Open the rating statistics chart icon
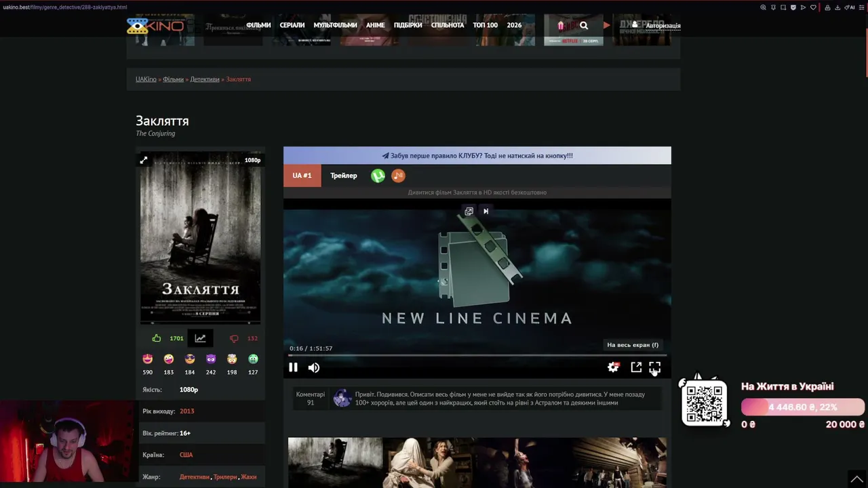The image size is (868, 488). [x=200, y=338]
